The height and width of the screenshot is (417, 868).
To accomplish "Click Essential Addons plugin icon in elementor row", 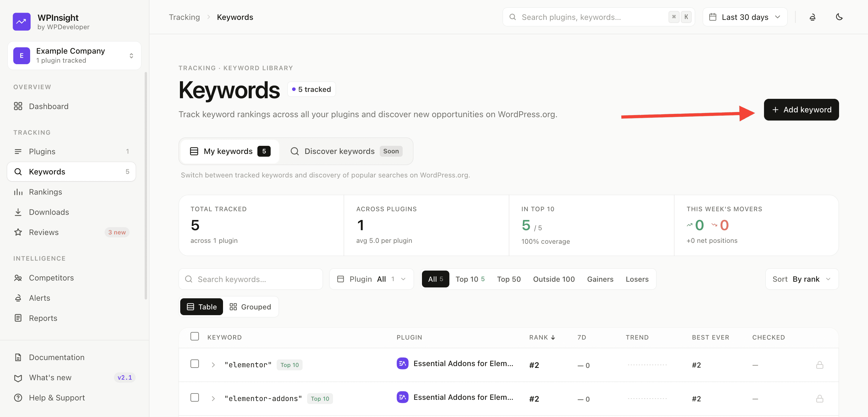I will [402, 364].
